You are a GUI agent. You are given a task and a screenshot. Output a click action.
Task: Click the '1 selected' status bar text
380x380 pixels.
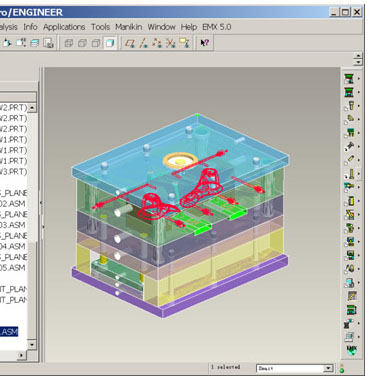(225, 367)
